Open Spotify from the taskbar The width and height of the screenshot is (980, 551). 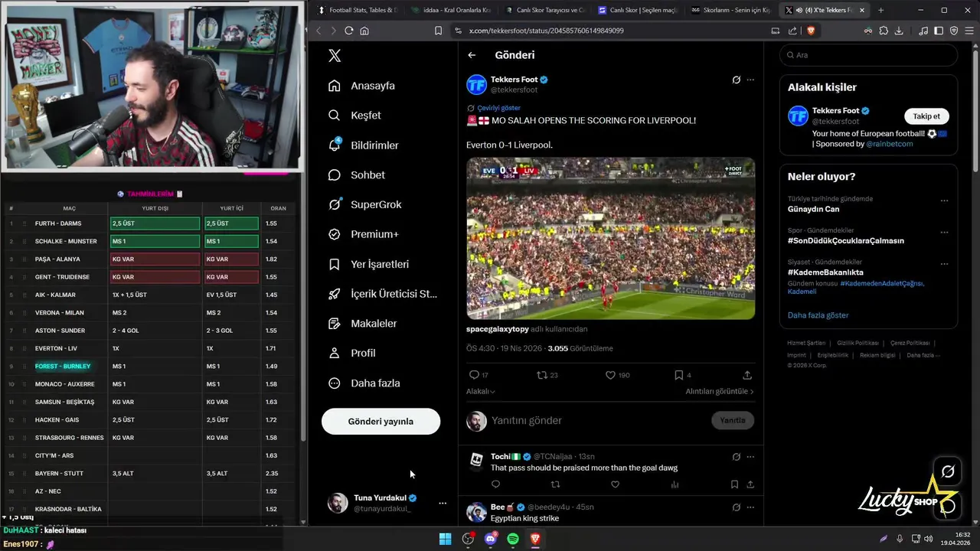(513, 539)
